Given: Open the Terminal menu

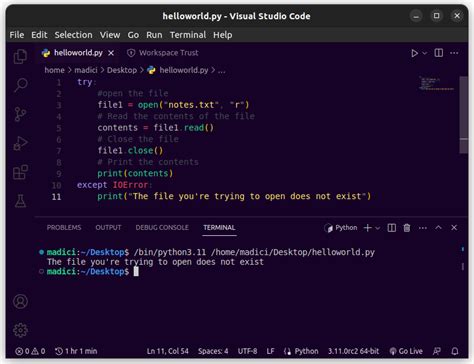Looking at the screenshot, I should [x=188, y=35].
